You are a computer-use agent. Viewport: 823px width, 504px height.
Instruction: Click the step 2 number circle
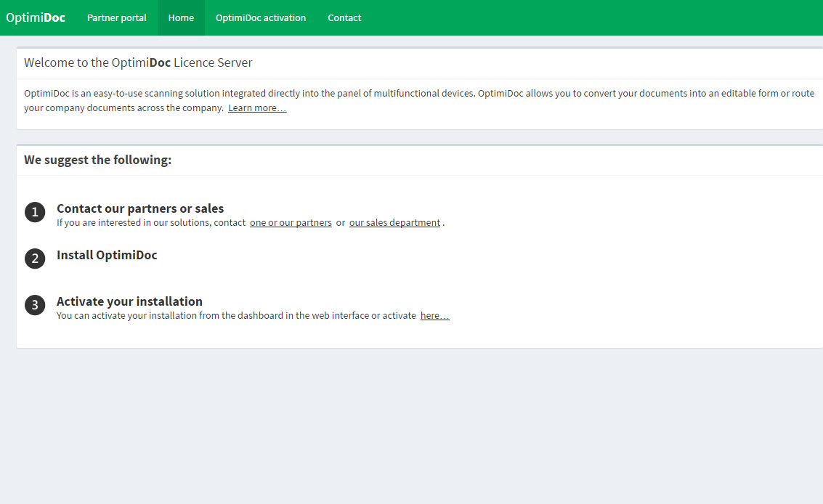pos(35,259)
